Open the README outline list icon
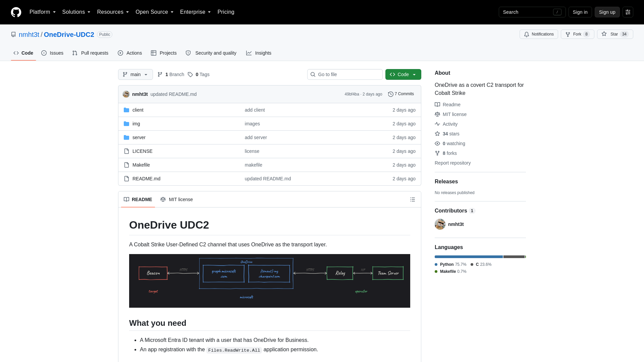Viewport: 644px width, 362px height. click(413, 199)
